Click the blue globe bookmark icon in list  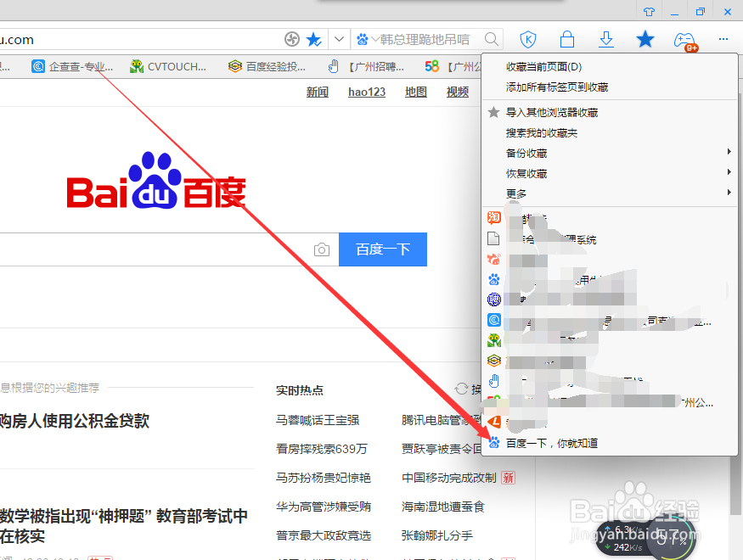[493, 300]
